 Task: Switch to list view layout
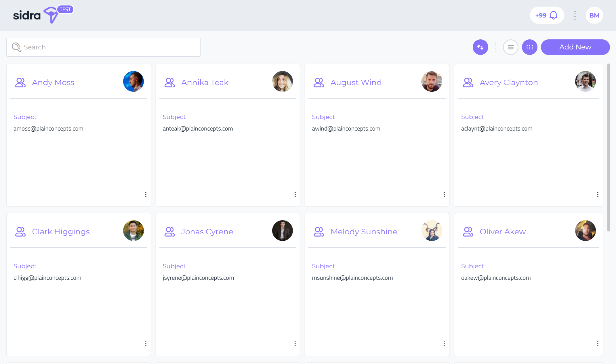(510, 47)
